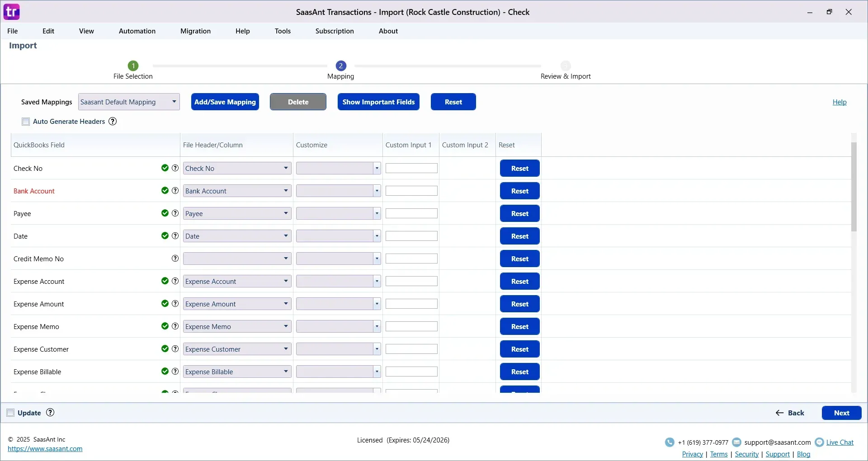Open the Subscription menu
Viewport: 868px width, 461px height.
335,31
